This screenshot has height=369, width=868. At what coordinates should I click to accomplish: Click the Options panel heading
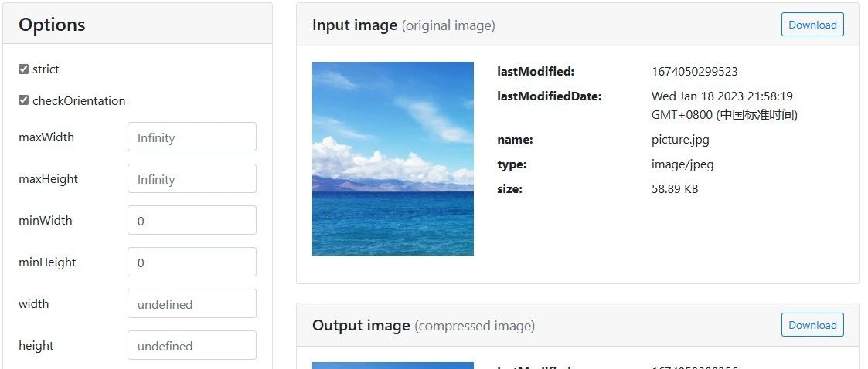tap(52, 25)
